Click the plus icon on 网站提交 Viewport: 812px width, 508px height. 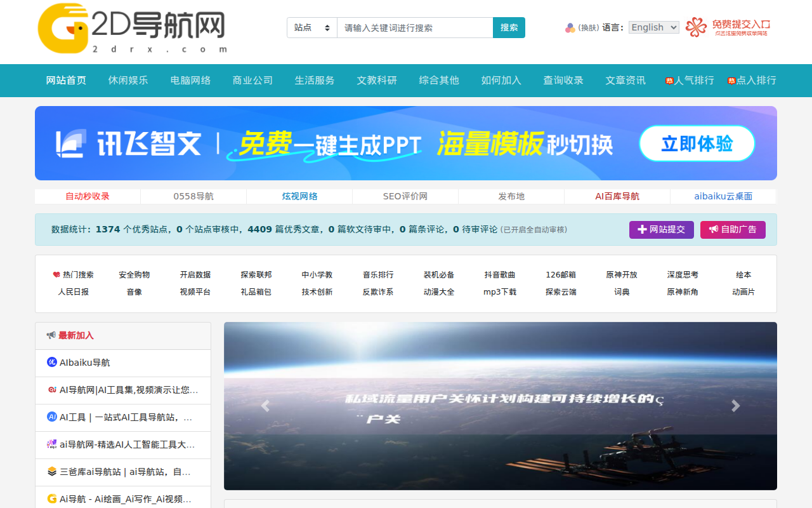point(644,230)
